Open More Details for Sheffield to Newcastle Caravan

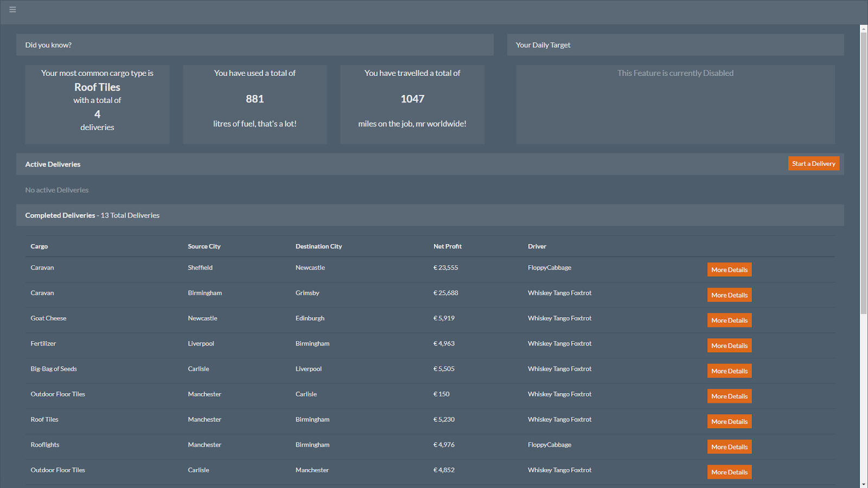(x=729, y=270)
